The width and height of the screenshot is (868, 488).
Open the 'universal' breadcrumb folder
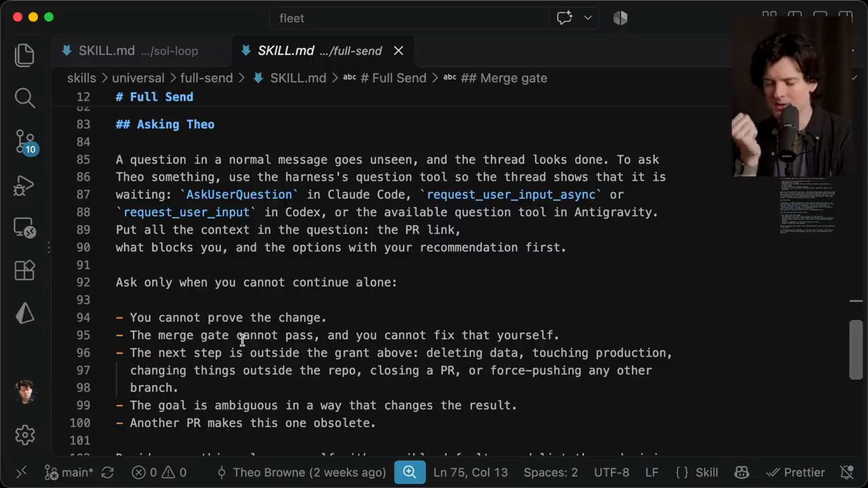coord(138,78)
